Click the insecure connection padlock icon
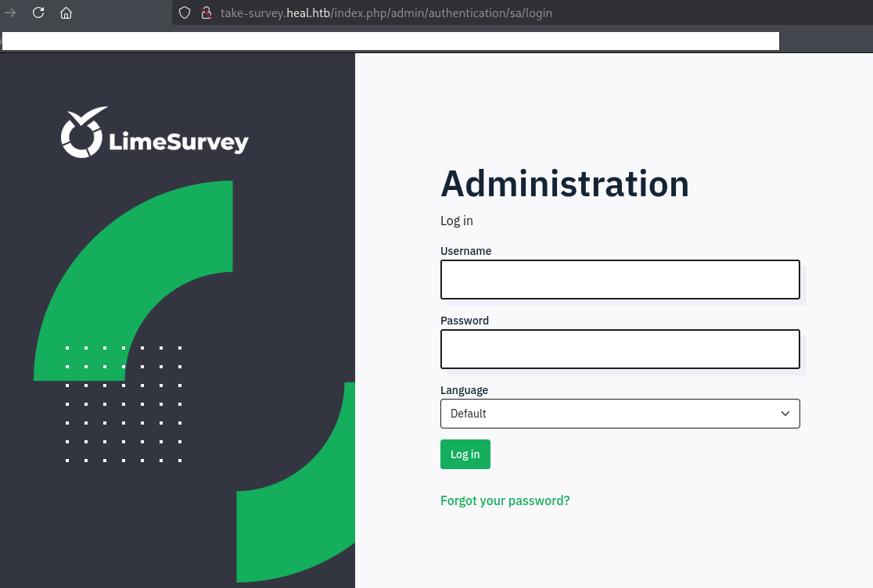Viewport: 873px width, 588px height. (207, 13)
